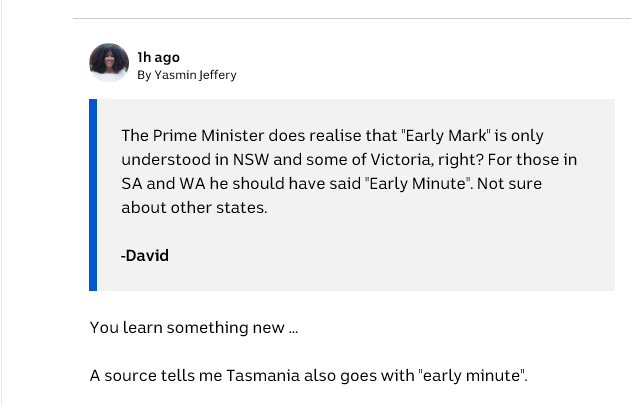Click the horizontal divider above the post
Viewport: 637px width, 405px height.
[x=350, y=18]
